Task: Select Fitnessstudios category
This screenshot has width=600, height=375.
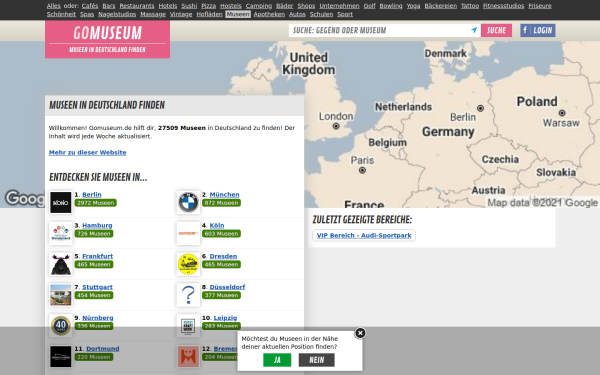Action: tap(503, 6)
